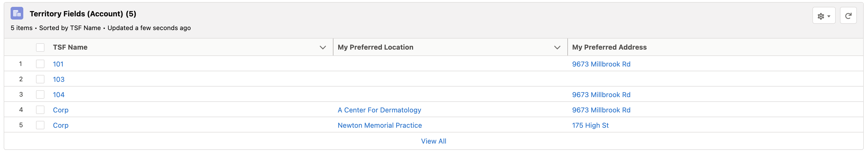Open the 104 TSF record

59,94
